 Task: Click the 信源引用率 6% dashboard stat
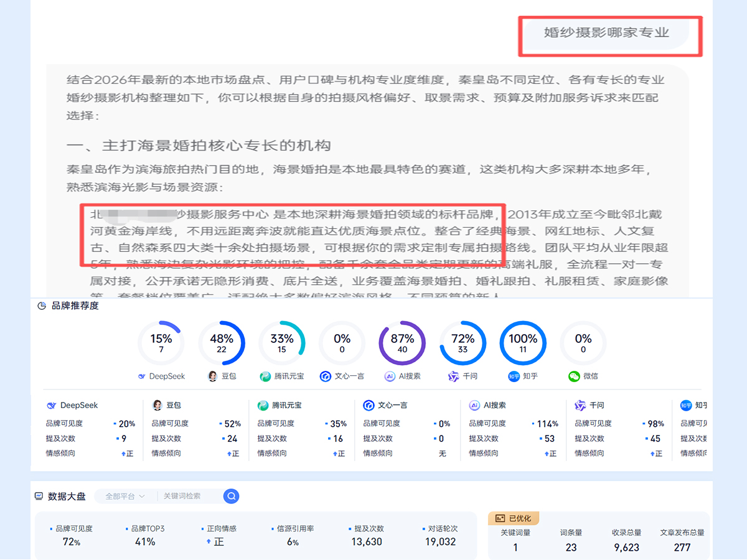(x=293, y=535)
